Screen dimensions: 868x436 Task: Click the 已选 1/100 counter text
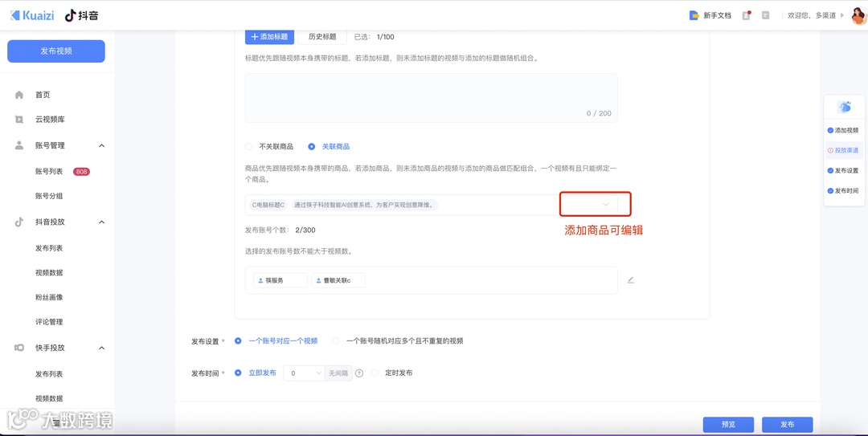(375, 37)
